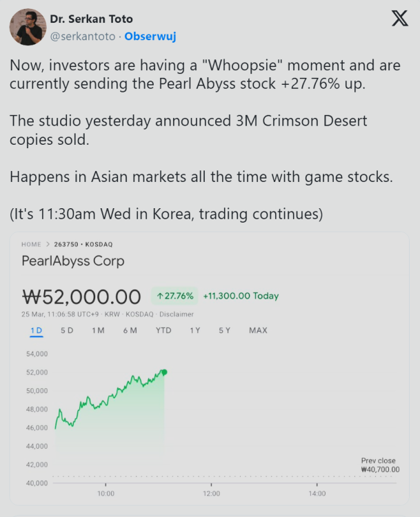
Task: Click the HOME breadcrumb link
Action: [x=31, y=245]
